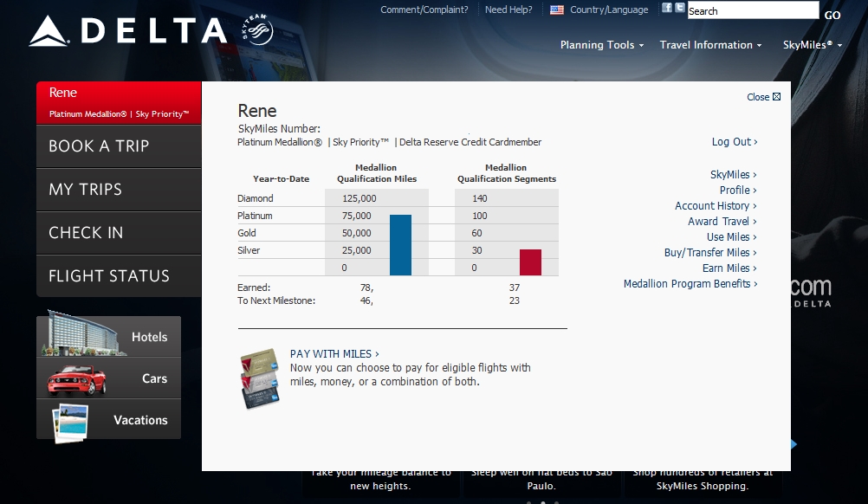The width and height of the screenshot is (868, 504).
Task: Click the Delta logo icon
Action: pos(48,31)
